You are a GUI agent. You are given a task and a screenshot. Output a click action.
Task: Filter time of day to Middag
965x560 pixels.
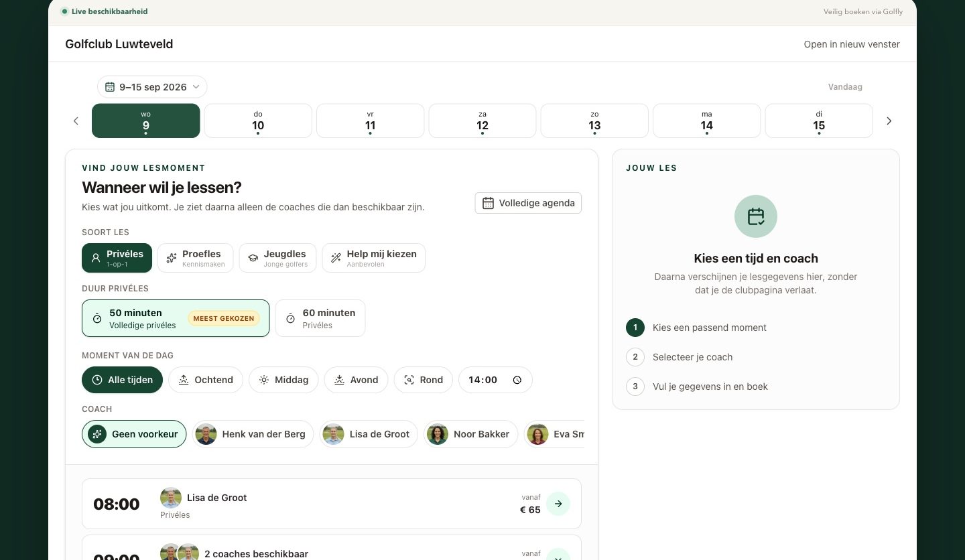click(x=283, y=380)
